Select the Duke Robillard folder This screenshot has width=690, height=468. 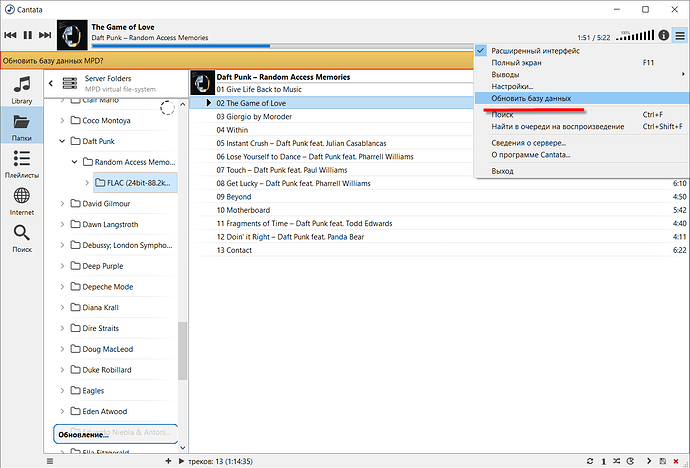(101, 369)
